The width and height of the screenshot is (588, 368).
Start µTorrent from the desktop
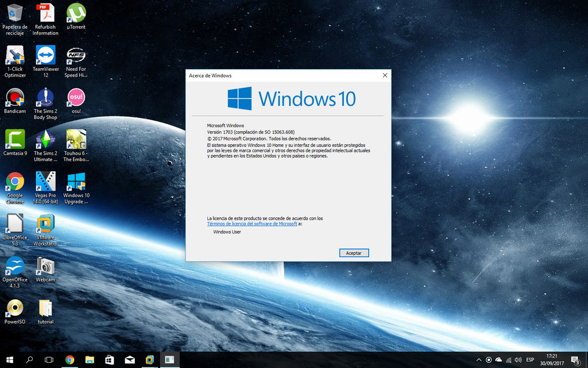click(x=76, y=13)
